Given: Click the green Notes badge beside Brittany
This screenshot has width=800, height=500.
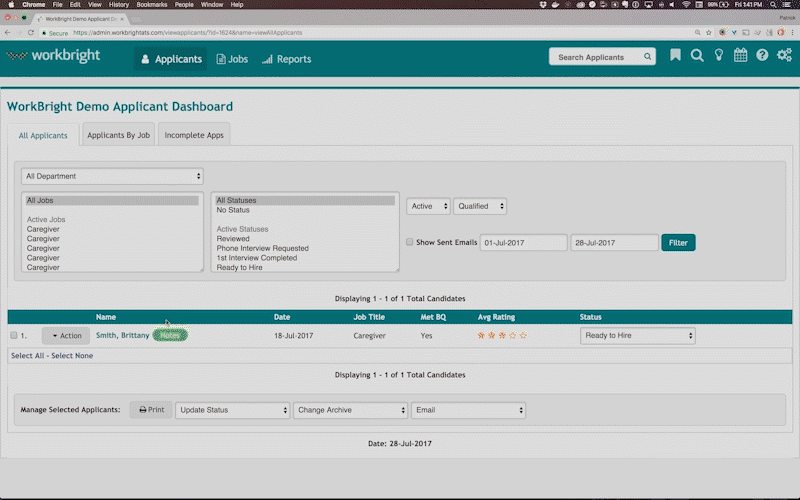Looking at the screenshot, I should click(170, 335).
